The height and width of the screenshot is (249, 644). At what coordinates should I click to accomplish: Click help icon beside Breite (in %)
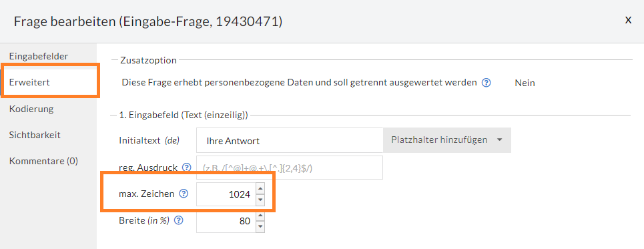coord(178,221)
